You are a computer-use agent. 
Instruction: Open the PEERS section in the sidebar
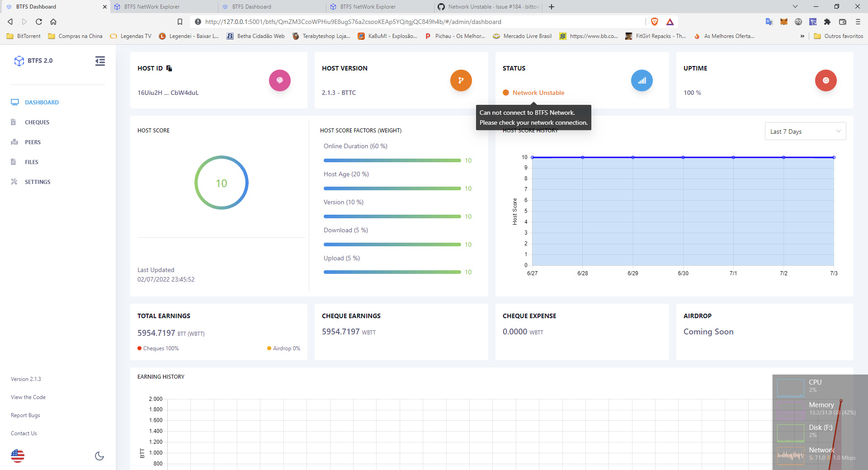pyautogui.click(x=32, y=142)
